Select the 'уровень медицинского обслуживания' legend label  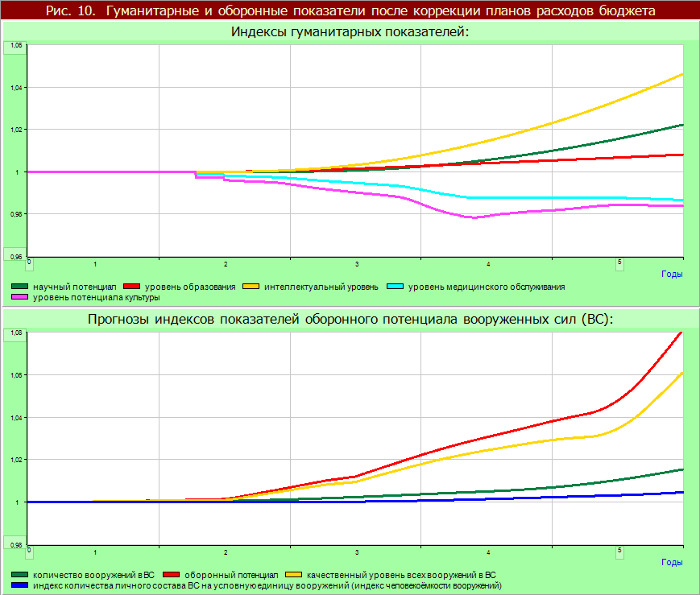[x=487, y=287]
